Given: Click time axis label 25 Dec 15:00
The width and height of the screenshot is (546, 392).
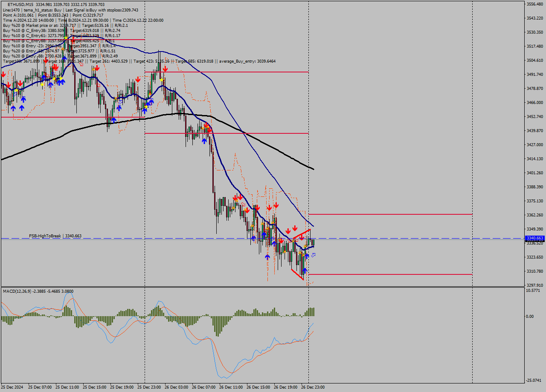Looking at the screenshot, I should [95, 387].
